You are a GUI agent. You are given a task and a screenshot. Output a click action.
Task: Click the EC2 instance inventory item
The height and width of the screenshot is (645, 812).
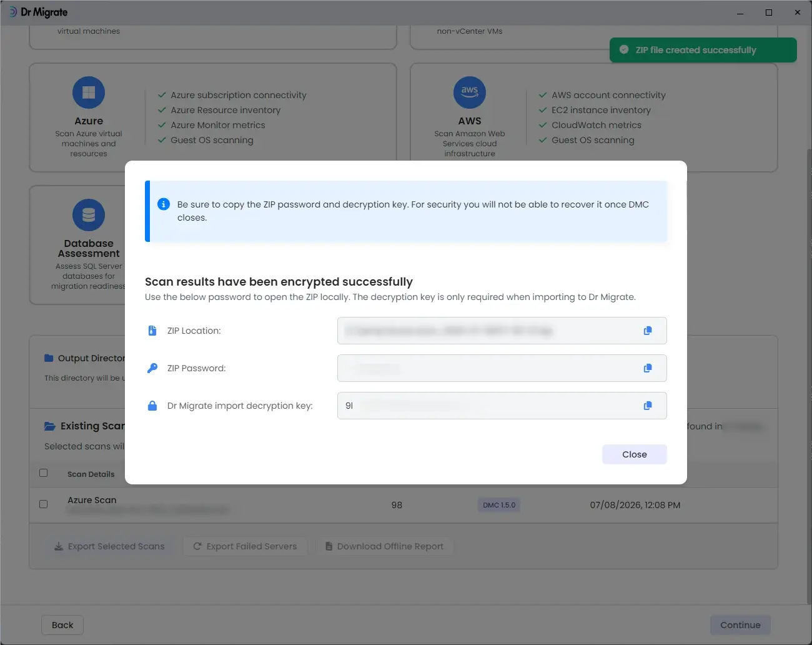[x=601, y=110]
